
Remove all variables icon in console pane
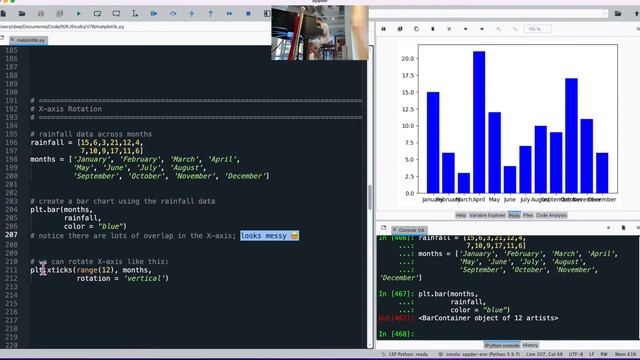[x=623, y=228]
